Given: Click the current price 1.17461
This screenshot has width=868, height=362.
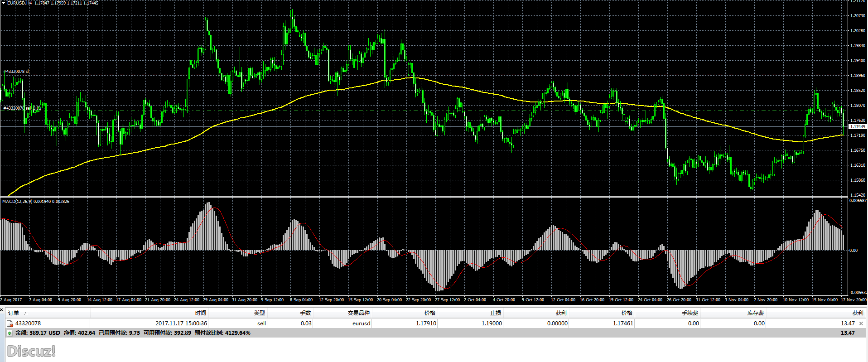Looking at the screenshot, I should [623, 323].
